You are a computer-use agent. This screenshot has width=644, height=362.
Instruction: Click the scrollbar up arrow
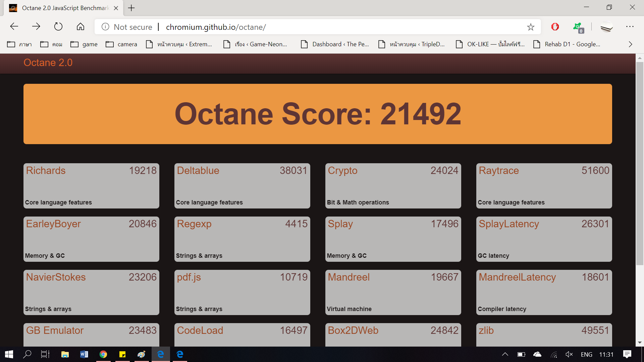point(640,58)
